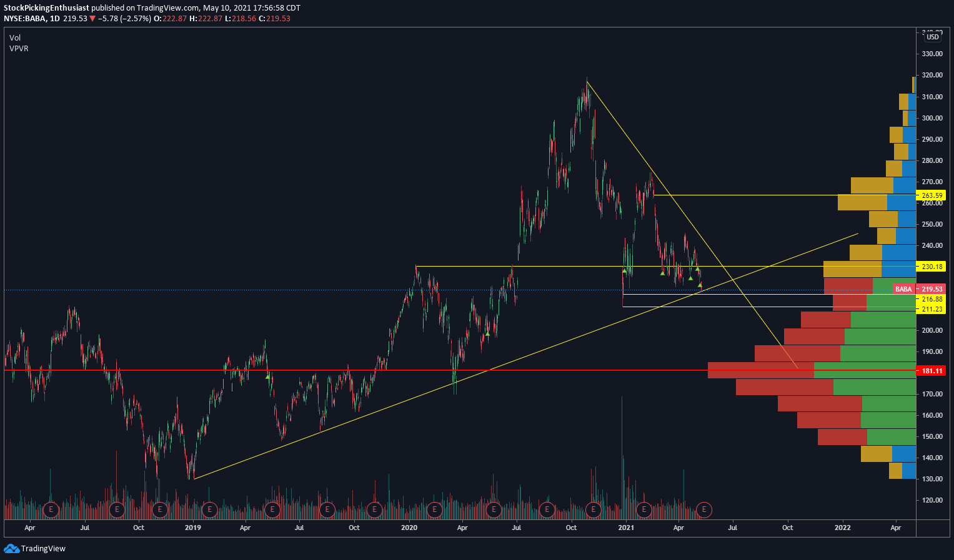
Task: Click the −5.78 (−2.57%) change value
Action: pos(124,19)
